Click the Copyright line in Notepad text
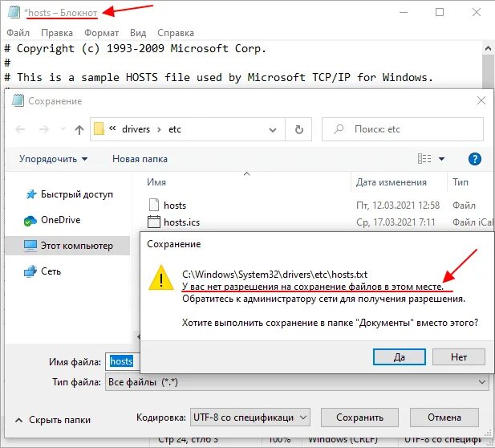The width and height of the screenshot is (495, 448). pos(136,49)
